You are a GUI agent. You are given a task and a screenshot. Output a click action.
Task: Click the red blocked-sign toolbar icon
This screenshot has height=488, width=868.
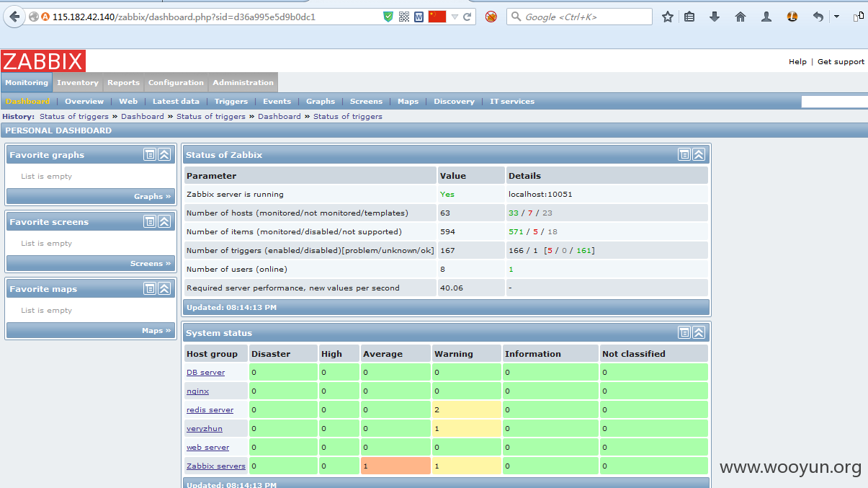(491, 17)
